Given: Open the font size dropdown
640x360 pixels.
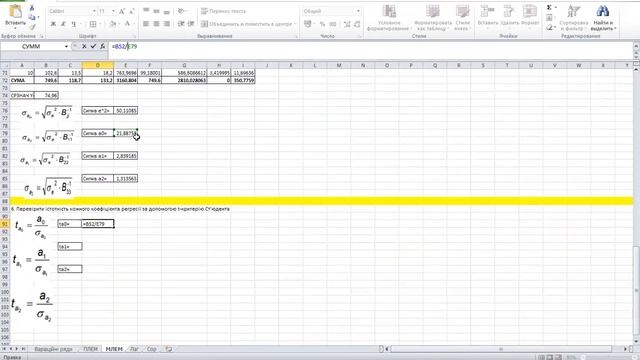Looking at the screenshot, I should pyautogui.click(x=113, y=11).
